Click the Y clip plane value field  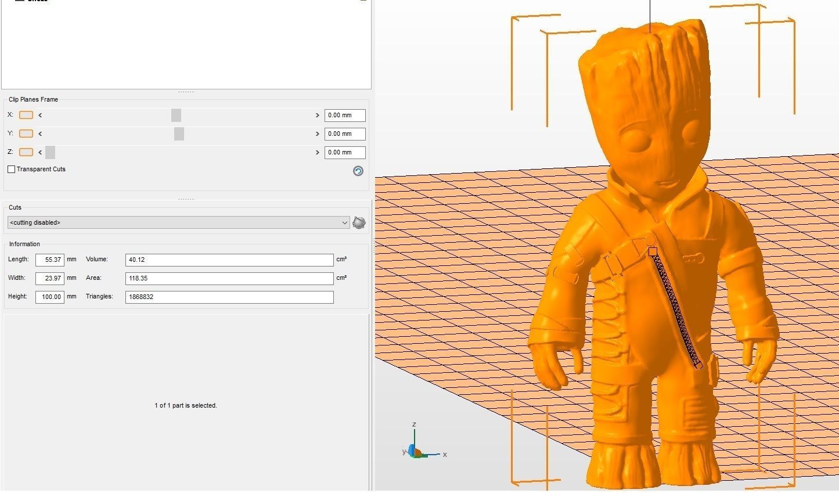tap(345, 134)
